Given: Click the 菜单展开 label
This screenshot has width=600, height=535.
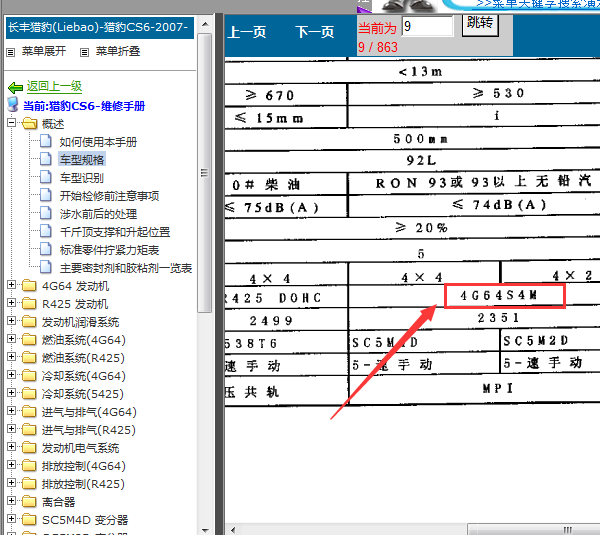Looking at the screenshot, I should [44, 51].
